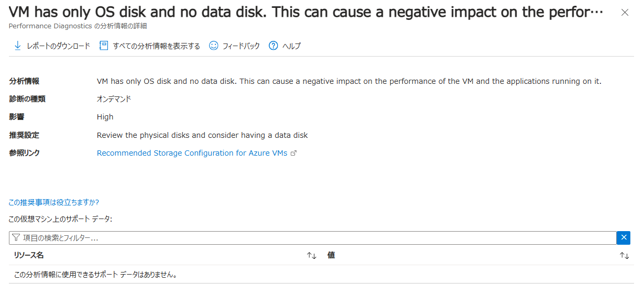
Task: Click the download arrow icon
Action: tap(17, 46)
